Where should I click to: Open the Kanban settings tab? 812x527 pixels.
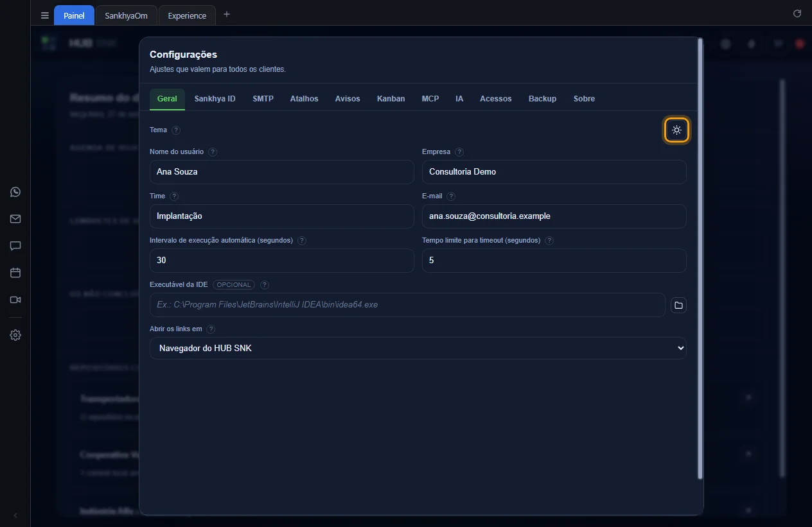pos(391,99)
